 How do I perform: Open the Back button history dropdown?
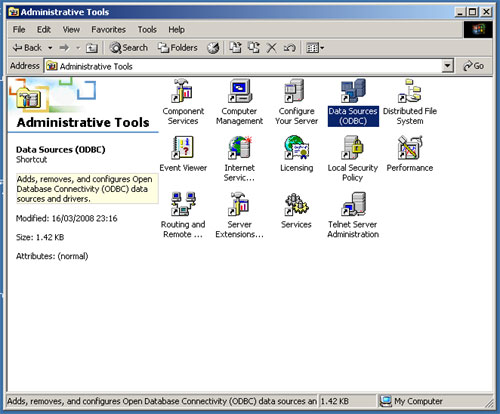(50, 48)
